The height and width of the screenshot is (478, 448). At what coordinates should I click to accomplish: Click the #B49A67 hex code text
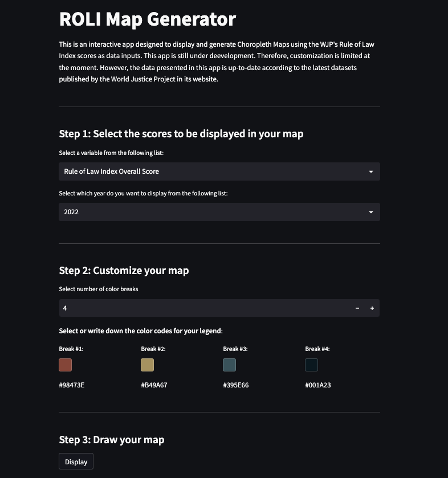(x=154, y=385)
